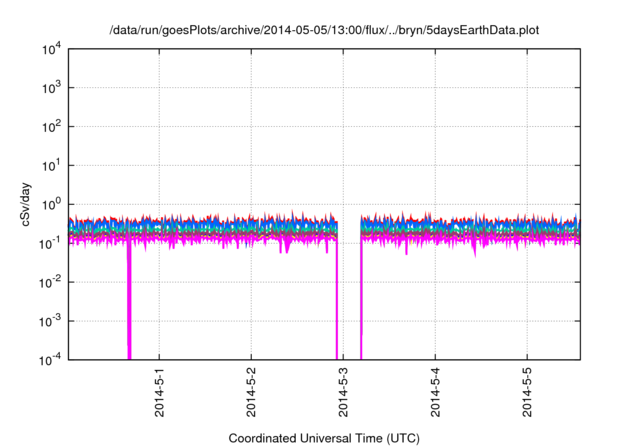Click the 10^3 y-axis tick label
The height and width of the screenshot is (448, 640).
(x=51, y=88)
